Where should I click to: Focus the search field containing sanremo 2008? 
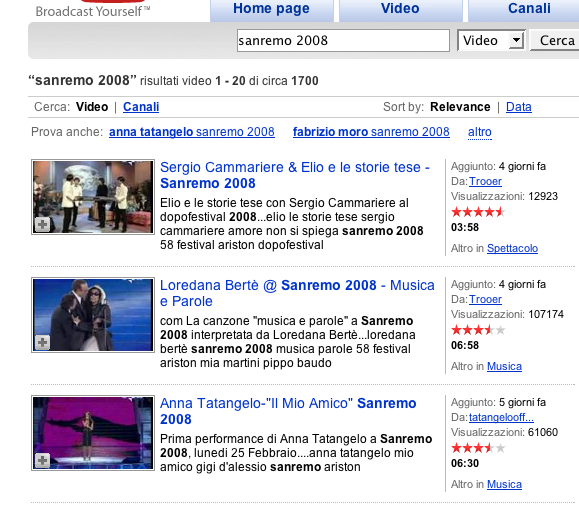(343, 40)
